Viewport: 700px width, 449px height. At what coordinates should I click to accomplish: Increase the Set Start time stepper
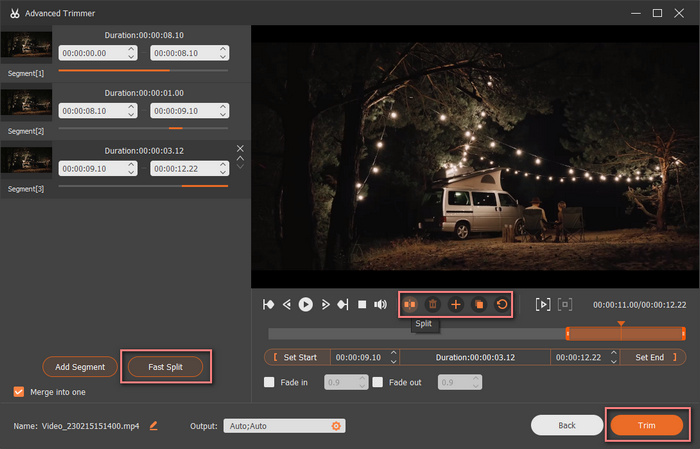click(x=393, y=353)
